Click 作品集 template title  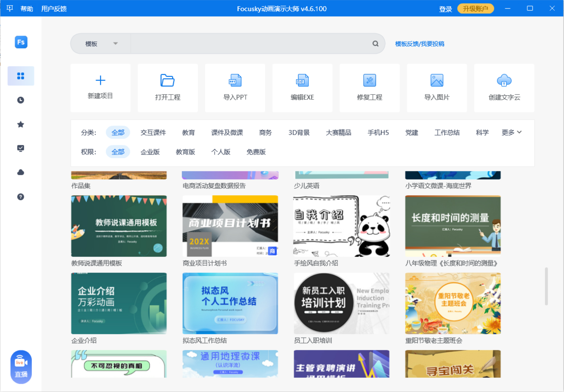coord(81,186)
